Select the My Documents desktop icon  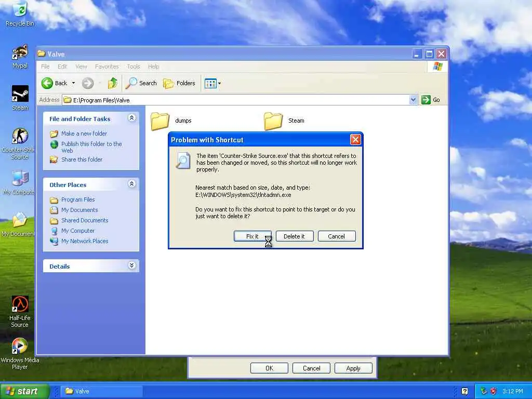click(19, 224)
